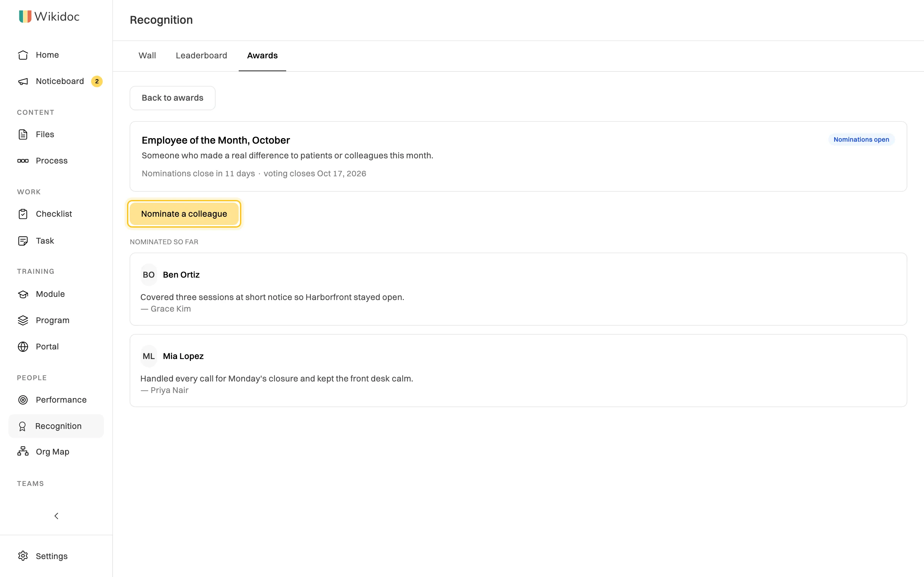The width and height of the screenshot is (924, 577).
Task: Select the Program layers icon
Action: [x=23, y=320]
